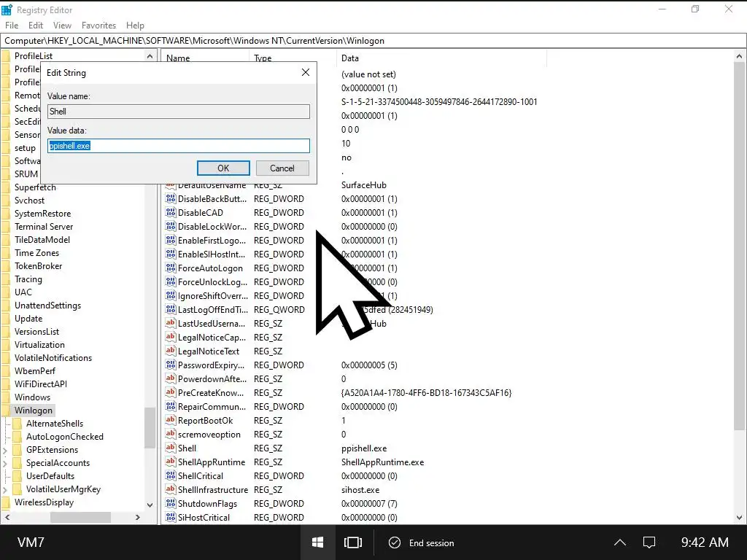Click the scremoveoption string value icon

[x=171, y=434]
